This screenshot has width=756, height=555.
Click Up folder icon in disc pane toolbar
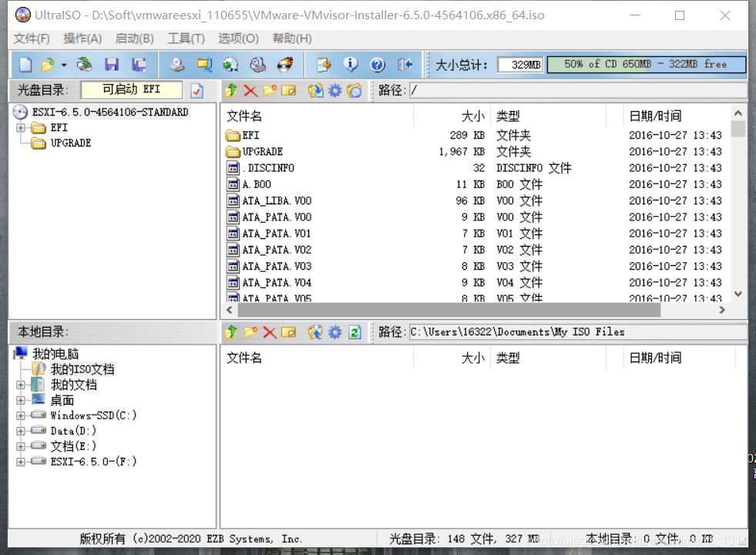[231, 91]
